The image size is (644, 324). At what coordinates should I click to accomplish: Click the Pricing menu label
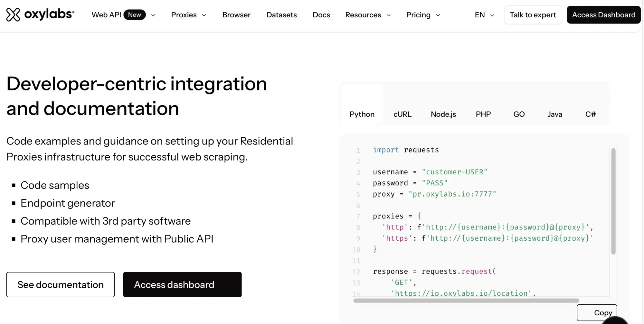point(418,15)
